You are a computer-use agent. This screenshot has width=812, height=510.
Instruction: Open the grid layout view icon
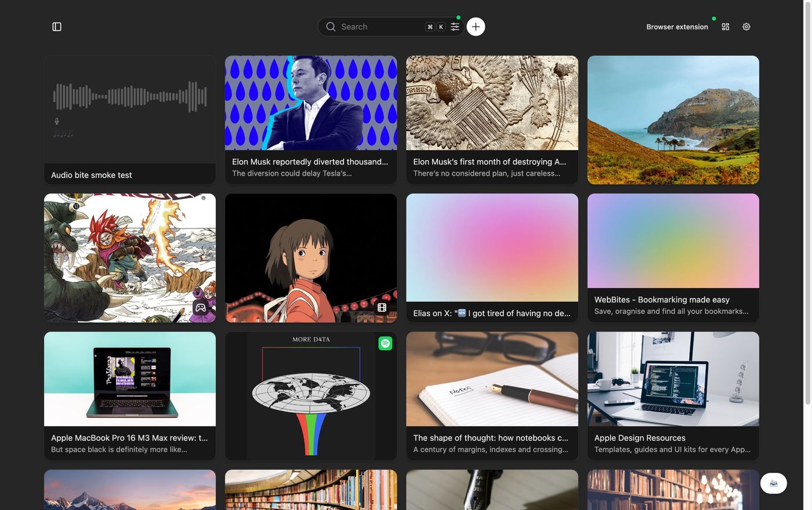click(x=726, y=27)
